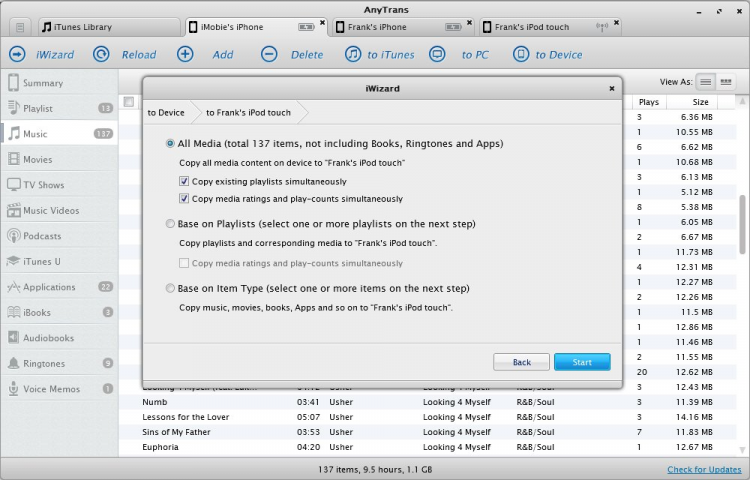
Task: Close the iWizard dialog
Action: tap(612, 88)
